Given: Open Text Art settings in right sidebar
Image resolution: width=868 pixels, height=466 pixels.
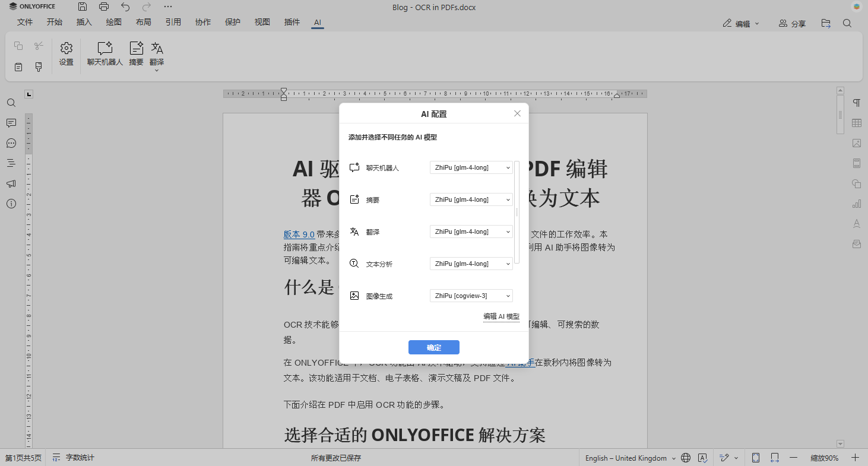Looking at the screenshot, I should (857, 224).
